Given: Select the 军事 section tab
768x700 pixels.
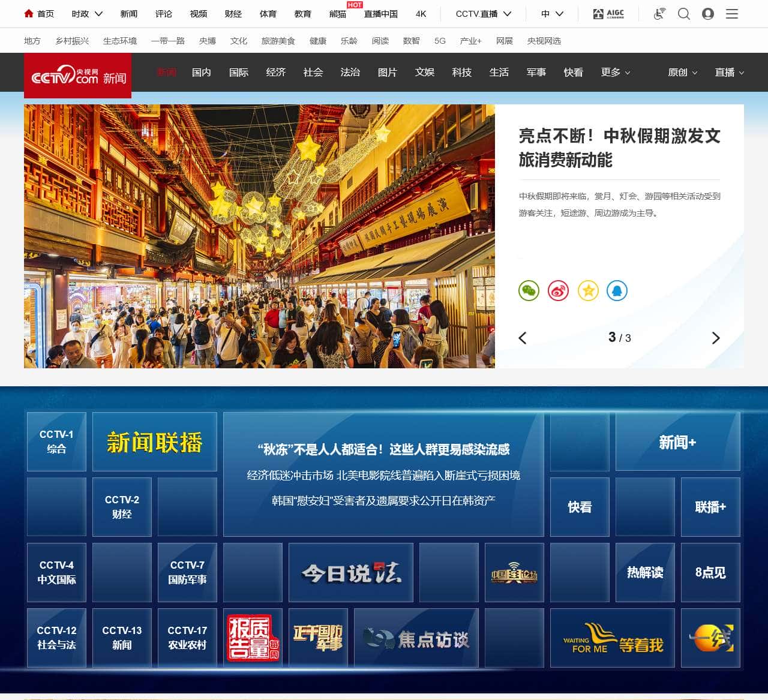Looking at the screenshot, I should pyautogui.click(x=536, y=72).
